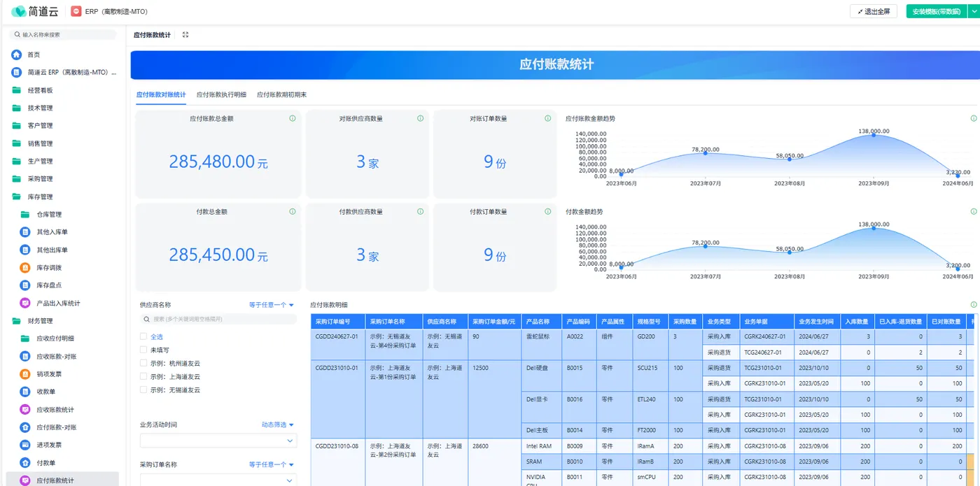
Task: Click 安装模板(带数据) green button
Action: [x=936, y=12]
